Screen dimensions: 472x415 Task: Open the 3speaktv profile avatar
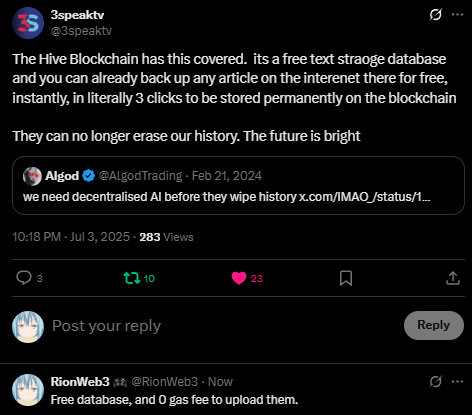tap(28, 23)
